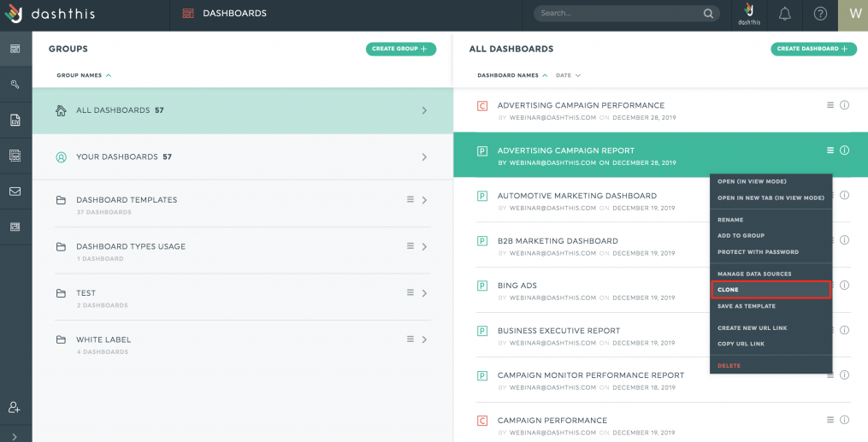Open CSV file manager sidebar icon
868x442 pixels.
[x=15, y=120]
